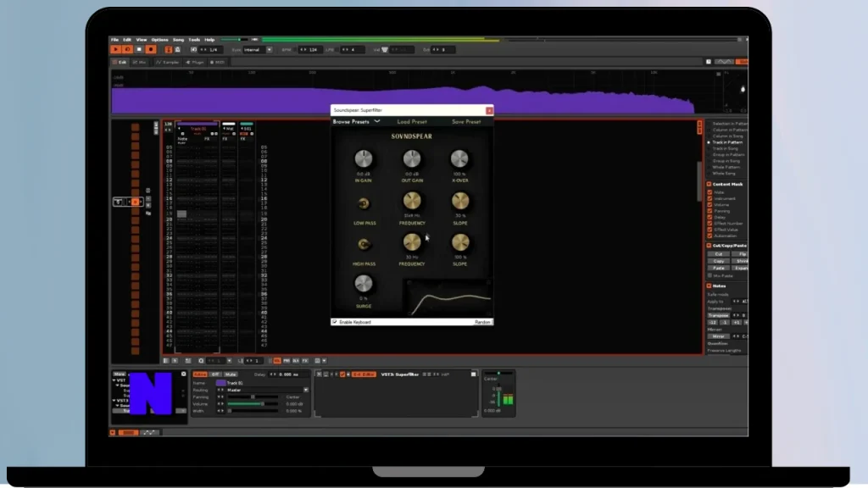
Task: Click the Copy button in advanced edit
Action: (719, 261)
